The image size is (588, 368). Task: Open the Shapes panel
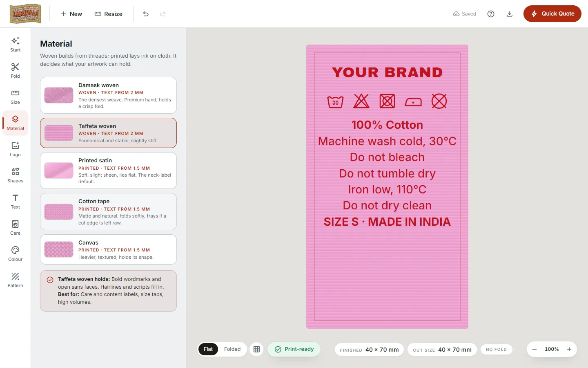(x=15, y=175)
